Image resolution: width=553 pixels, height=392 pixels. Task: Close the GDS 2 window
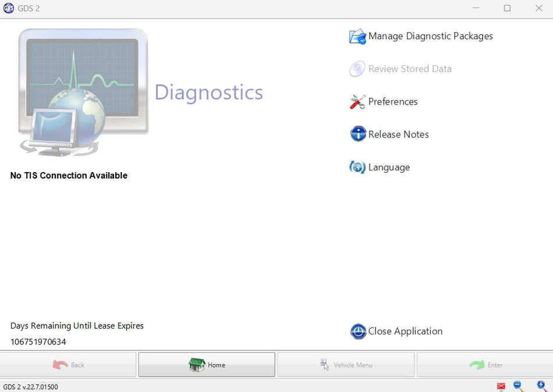click(x=538, y=8)
